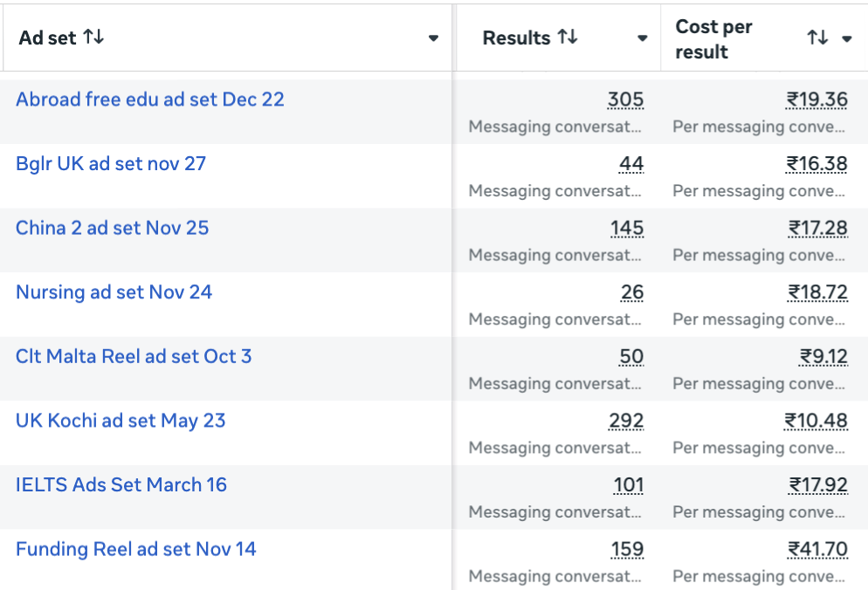Open Nursing ad set Nov 24

[114, 292]
